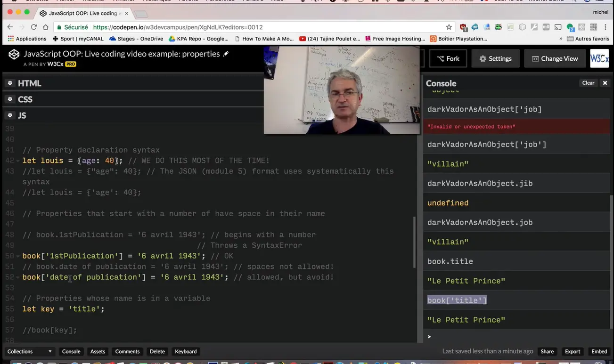Click the wrench extension icon

tap(534, 27)
